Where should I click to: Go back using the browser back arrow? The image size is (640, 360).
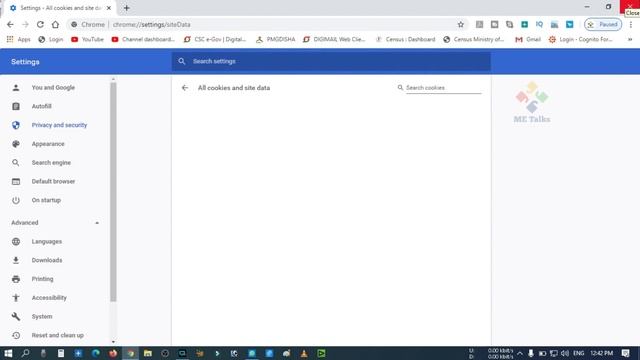click(x=10, y=24)
